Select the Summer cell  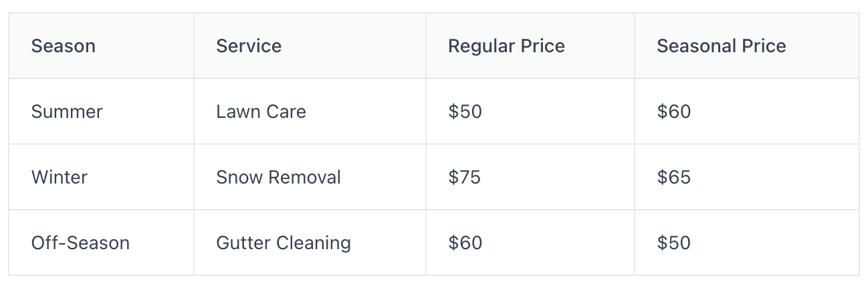coord(101,111)
